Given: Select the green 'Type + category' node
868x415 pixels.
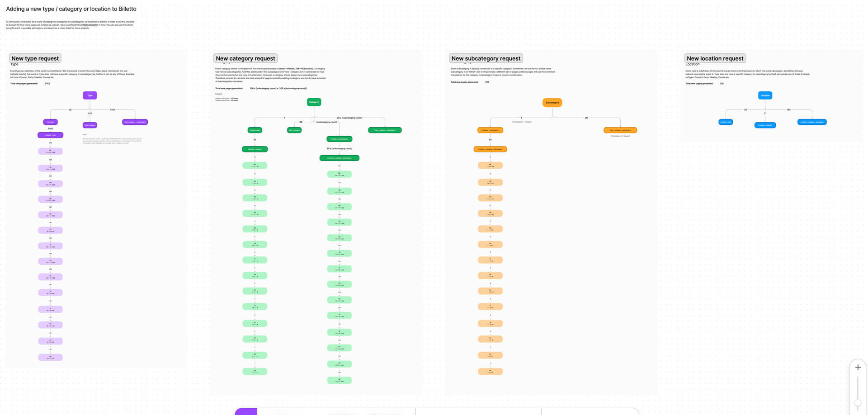Looking at the screenshot, I should (x=294, y=130).
